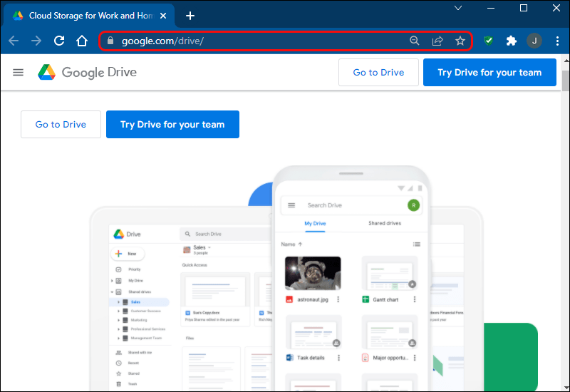The height and width of the screenshot is (392, 570).
Task: Go to browser home page
Action: (83, 41)
